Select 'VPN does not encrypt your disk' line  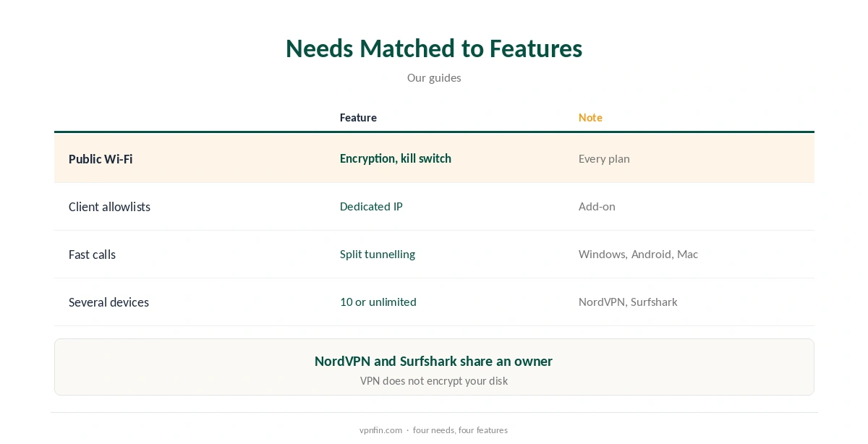(x=434, y=381)
